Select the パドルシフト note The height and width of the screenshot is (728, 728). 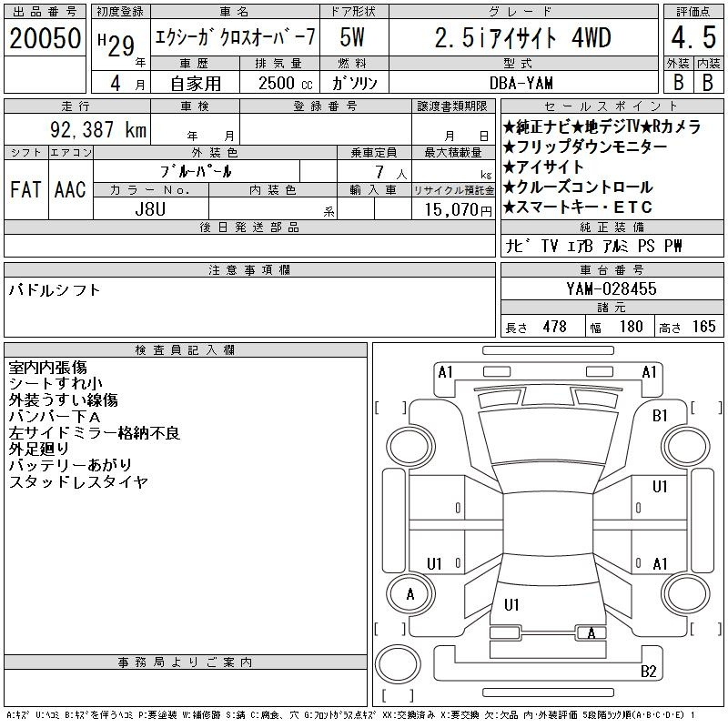pyautogui.click(x=55, y=290)
